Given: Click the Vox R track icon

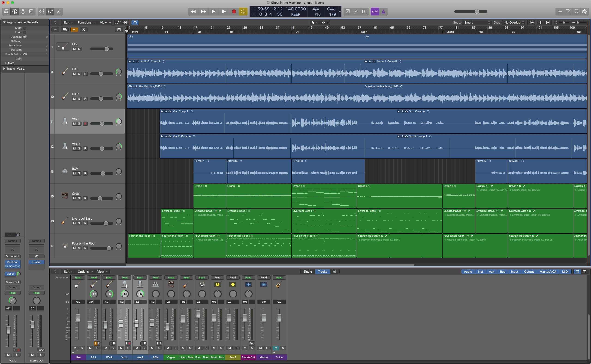Looking at the screenshot, I should pyautogui.click(x=65, y=146).
